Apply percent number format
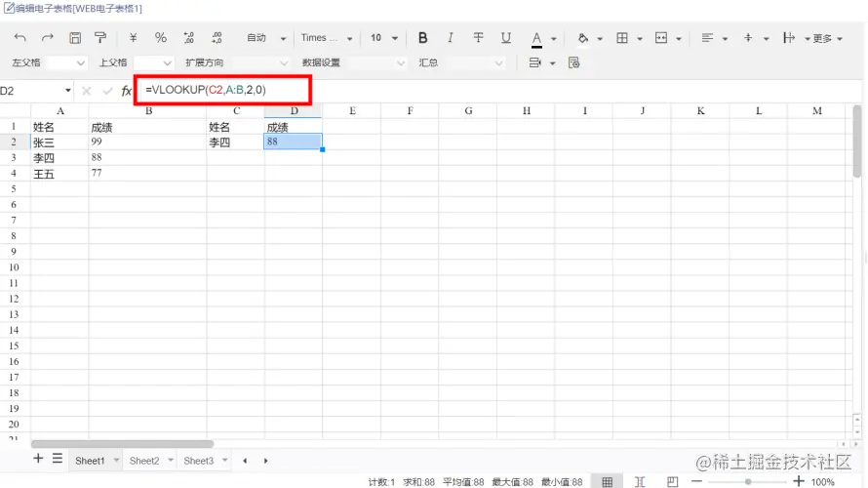The width and height of the screenshot is (868, 488). [161, 38]
